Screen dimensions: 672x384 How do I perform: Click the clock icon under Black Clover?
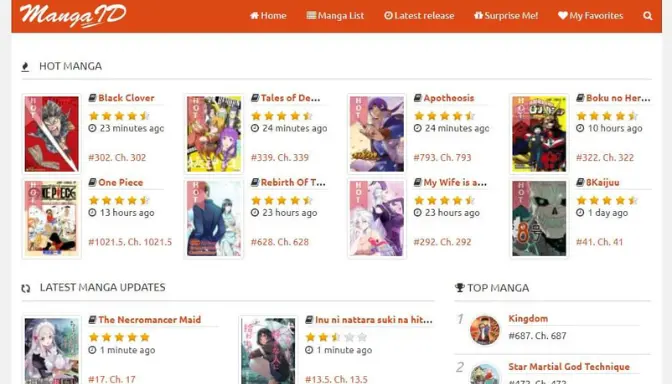click(92, 128)
